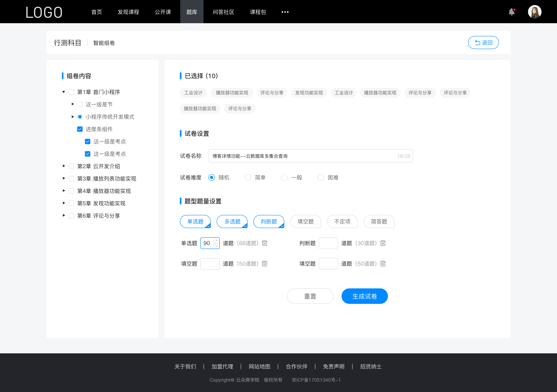The height and width of the screenshot is (392, 557).
Task: Click the delete icon for first 填空题
Action: tap(264, 264)
